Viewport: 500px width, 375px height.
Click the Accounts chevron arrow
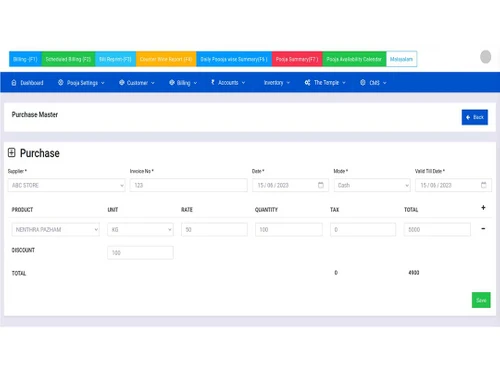click(x=243, y=83)
